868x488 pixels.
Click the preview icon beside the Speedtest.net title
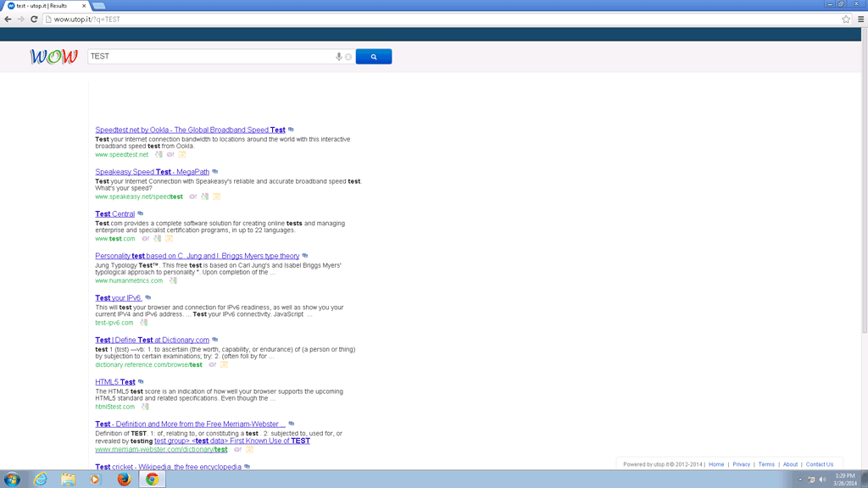point(291,130)
